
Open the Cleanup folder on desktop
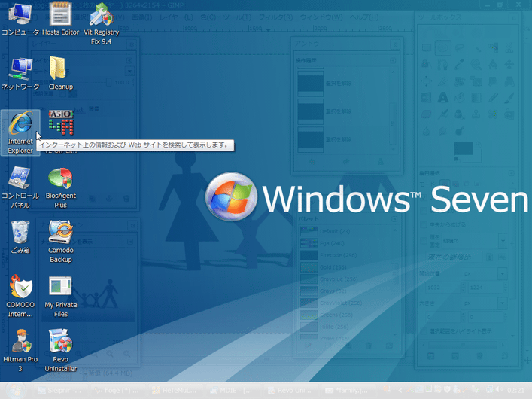[61, 73]
